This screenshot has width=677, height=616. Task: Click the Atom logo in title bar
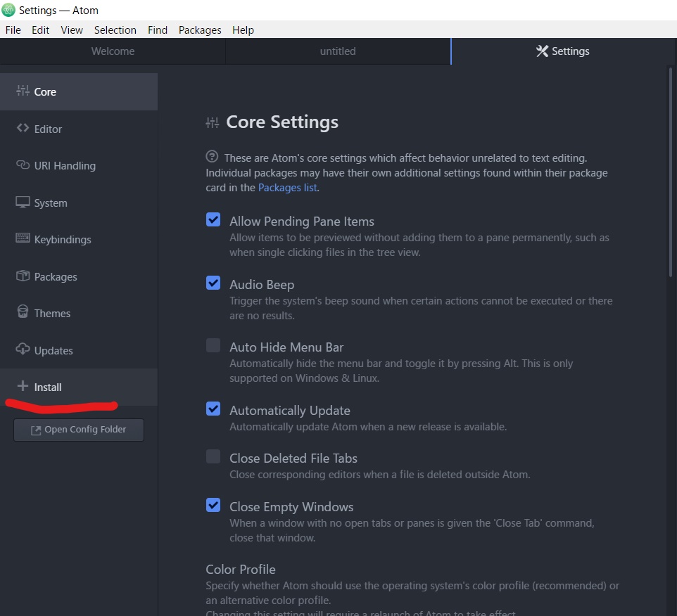coord(8,10)
